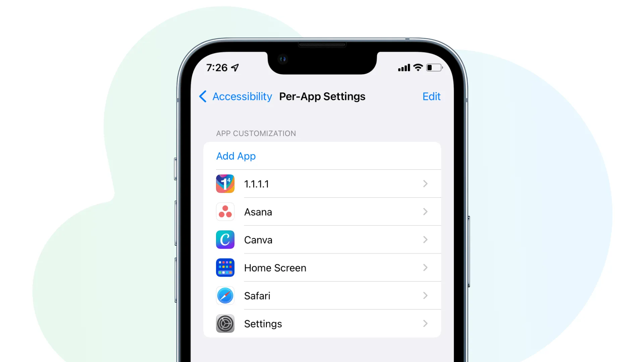The height and width of the screenshot is (362, 644).
Task: Expand the Asana per-app settings chevron
Action: point(425,212)
